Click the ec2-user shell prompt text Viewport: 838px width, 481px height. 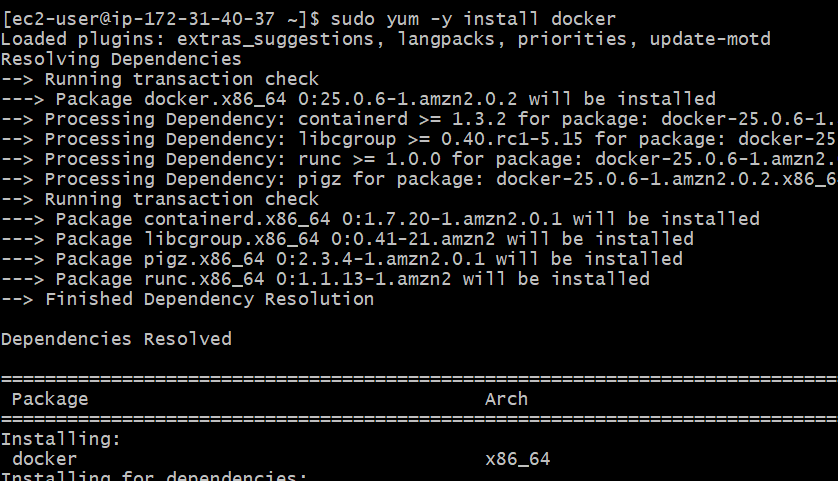(160, 19)
